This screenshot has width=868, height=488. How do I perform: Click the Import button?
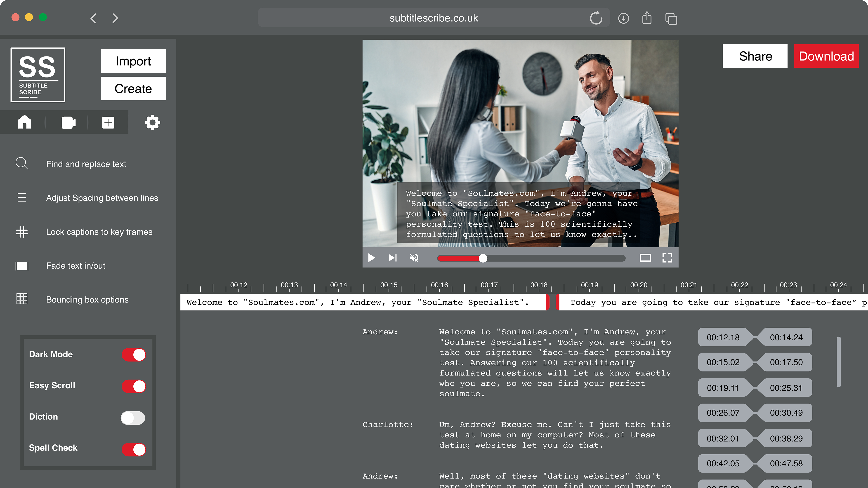[133, 61]
